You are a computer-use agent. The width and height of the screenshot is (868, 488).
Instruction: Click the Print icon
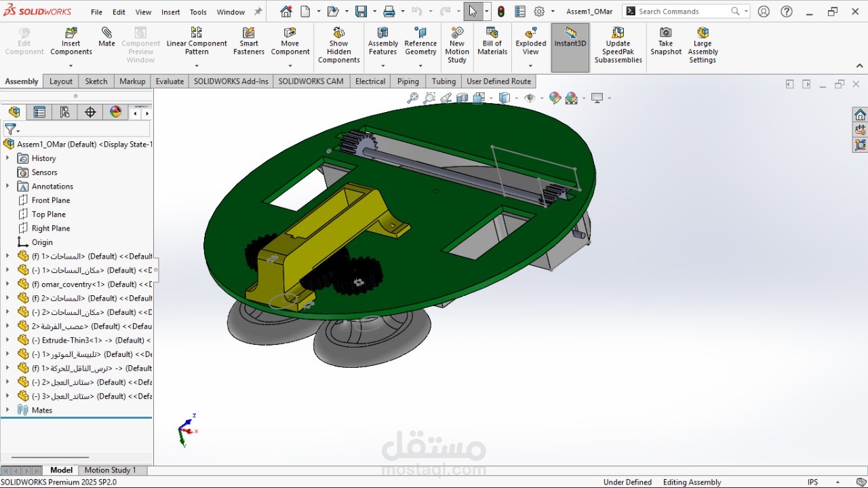[x=389, y=12]
